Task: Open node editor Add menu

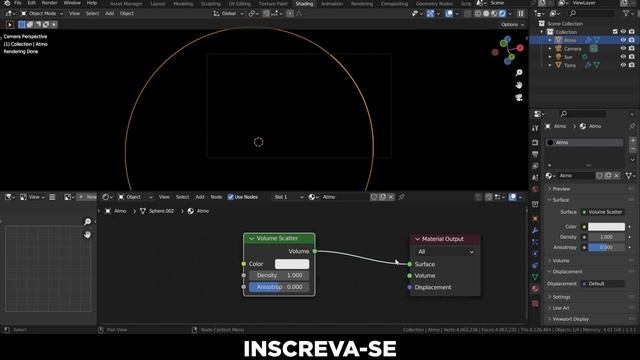Action: pyautogui.click(x=200, y=197)
